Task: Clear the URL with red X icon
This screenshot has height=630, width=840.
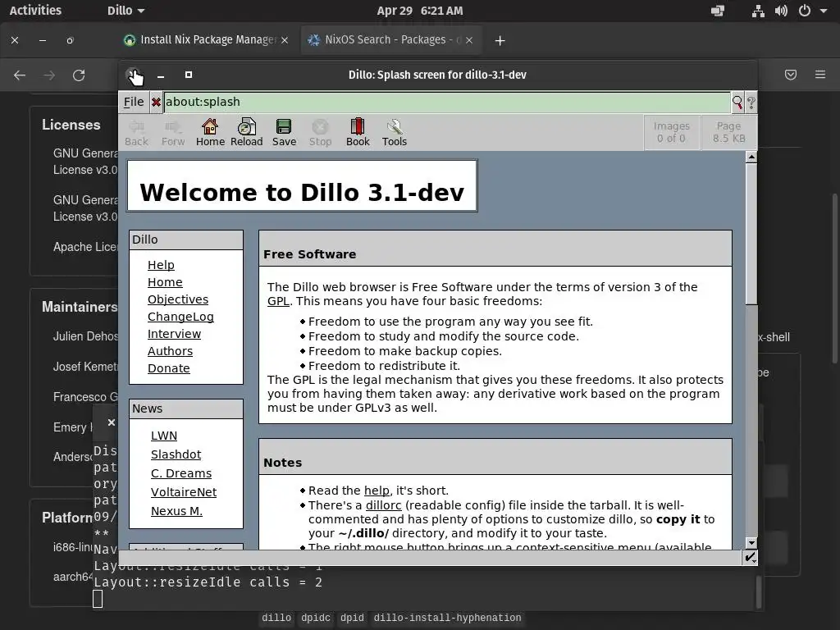Action: point(156,102)
